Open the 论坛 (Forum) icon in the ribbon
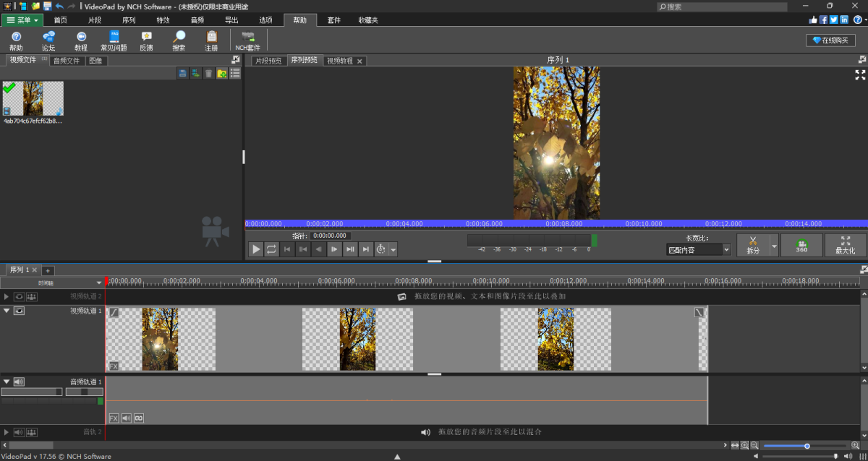The image size is (868, 461). (x=48, y=40)
